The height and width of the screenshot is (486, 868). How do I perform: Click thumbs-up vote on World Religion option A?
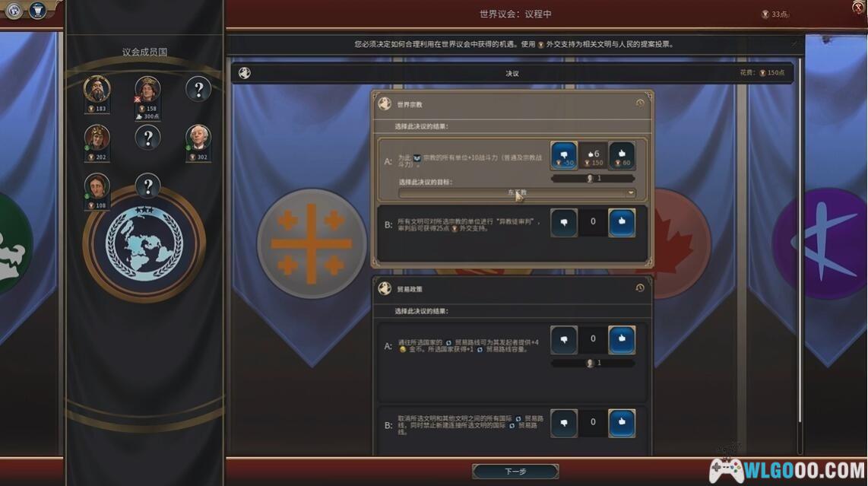tap(622, 155)
